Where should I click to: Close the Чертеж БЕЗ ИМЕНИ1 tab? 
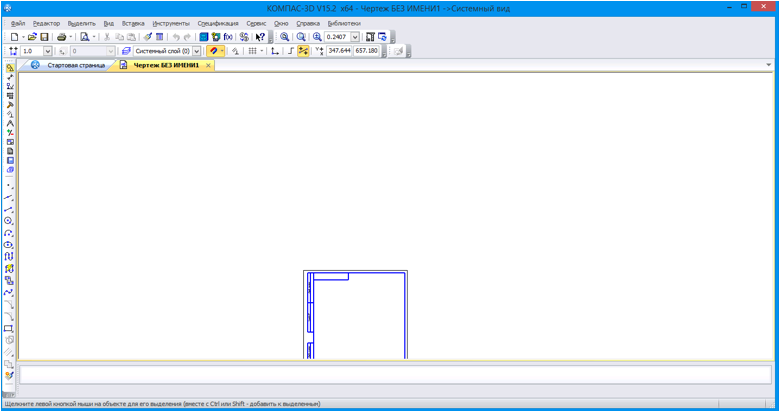208,65
